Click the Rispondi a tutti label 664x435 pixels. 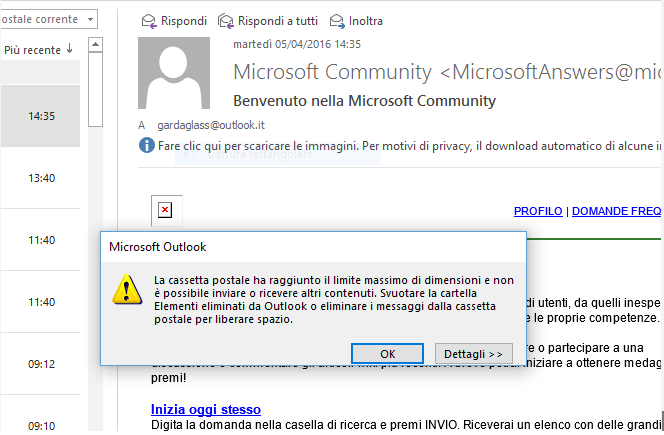[278, 21]
